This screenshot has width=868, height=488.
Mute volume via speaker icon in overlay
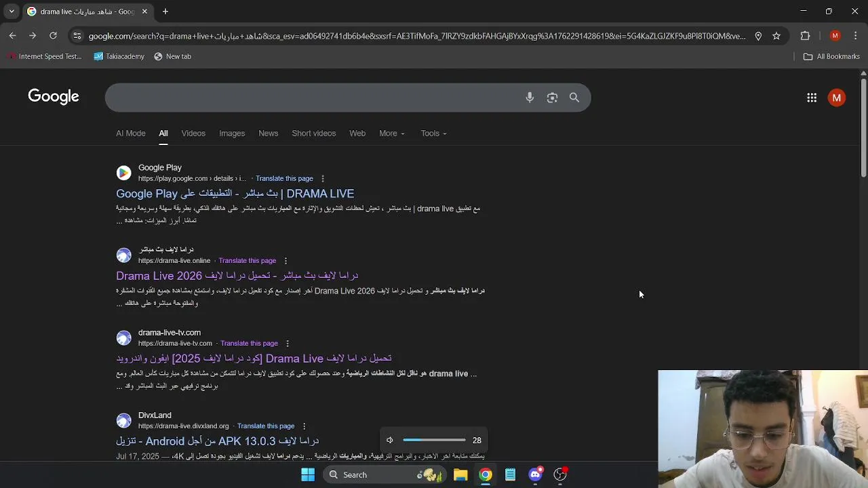coord(390,441)
